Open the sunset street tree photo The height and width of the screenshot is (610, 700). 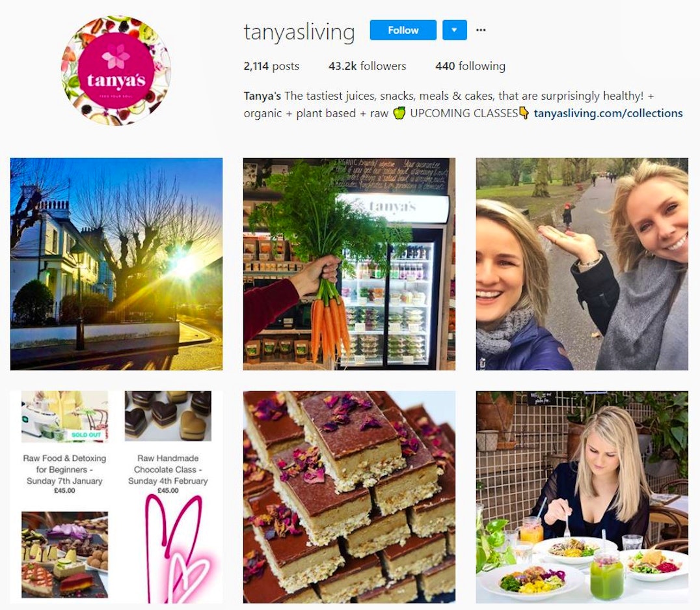116,264
